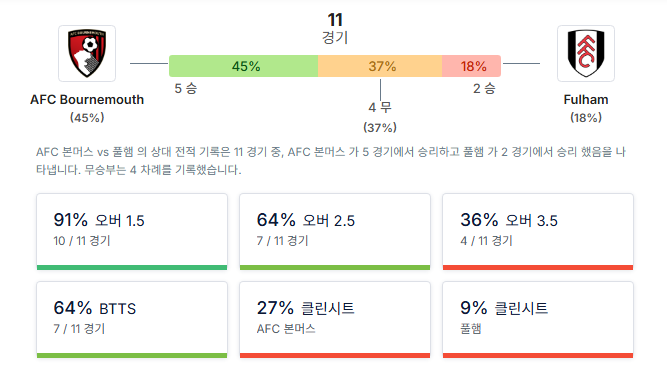Click the Fulham club crest

[586, 53]
